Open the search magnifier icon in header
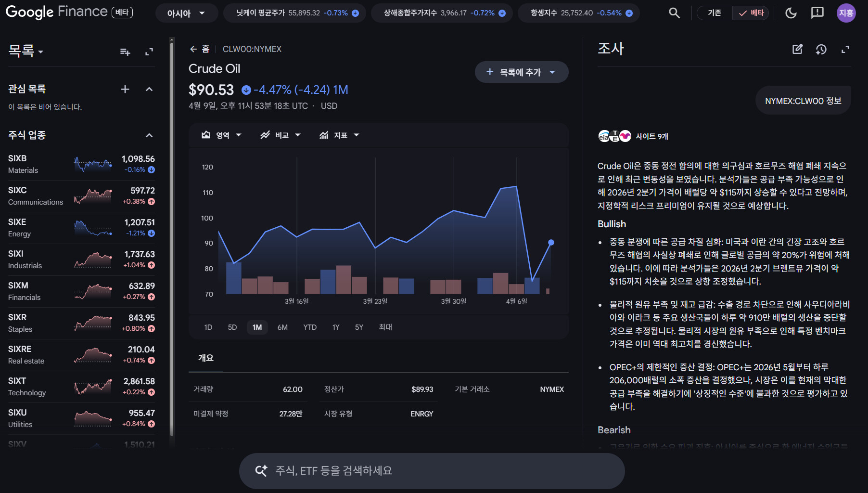The image size is (868, 493). [674, 13]
